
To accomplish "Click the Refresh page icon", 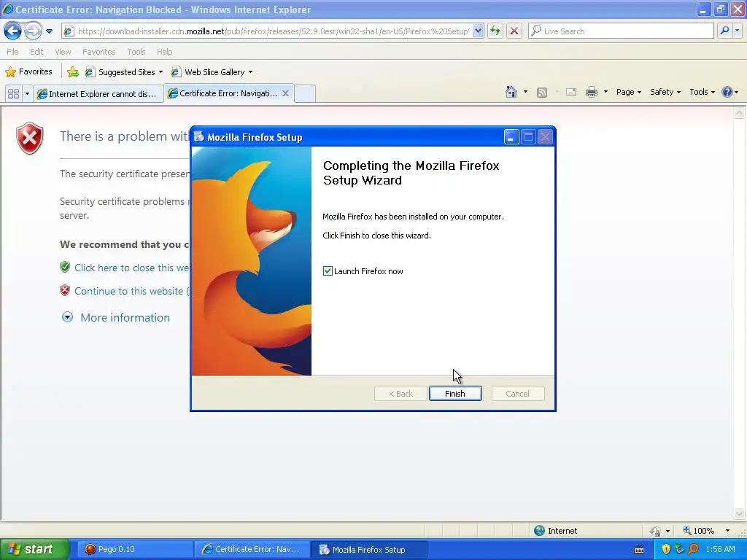I will (495, 31).
